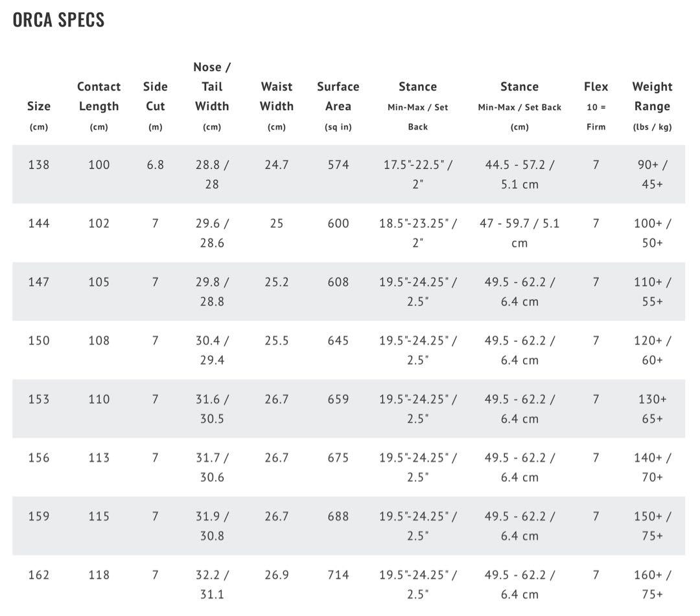Screen dimensions: 700x616
Task: Select the 150 size cell
Action: click(39, 341)
